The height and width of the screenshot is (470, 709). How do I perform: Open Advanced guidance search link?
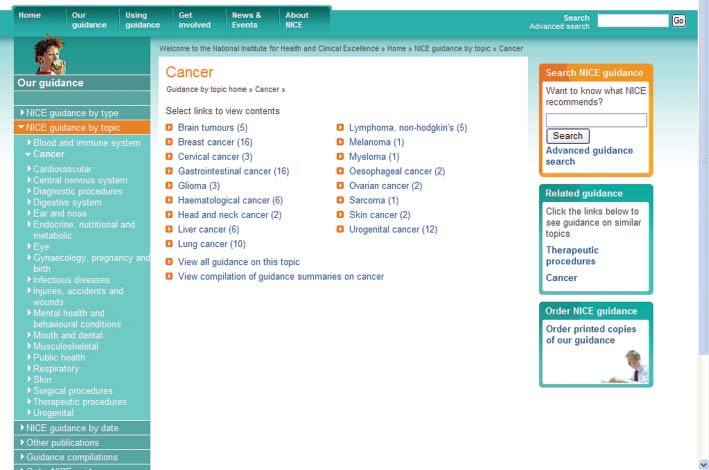[x=589, y=156]
